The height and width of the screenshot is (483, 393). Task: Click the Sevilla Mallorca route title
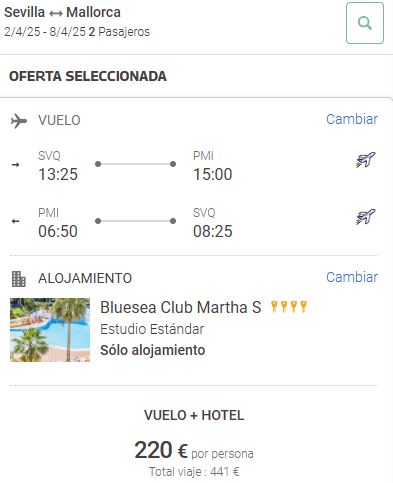click(x=62, y=13)
